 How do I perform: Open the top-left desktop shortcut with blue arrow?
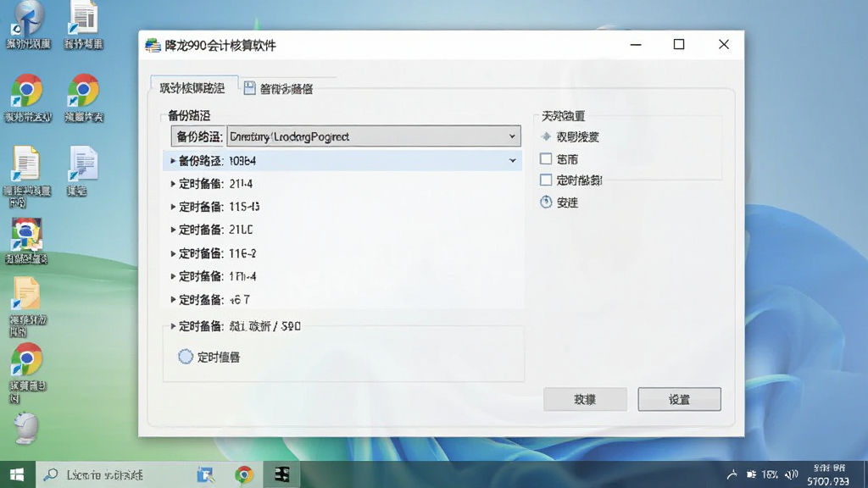pos(28,25)
